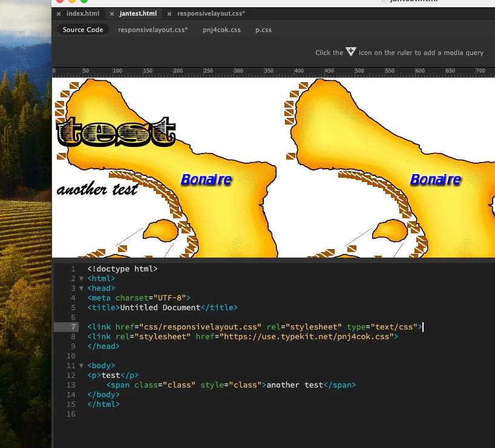Select the Source Code related file
Image resolution: width=495 pixels, height=448 pixels.
83,30
